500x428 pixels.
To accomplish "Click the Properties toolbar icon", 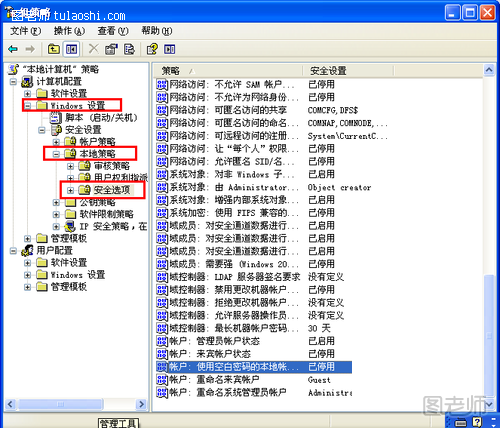I will click(x=111, y=49).
